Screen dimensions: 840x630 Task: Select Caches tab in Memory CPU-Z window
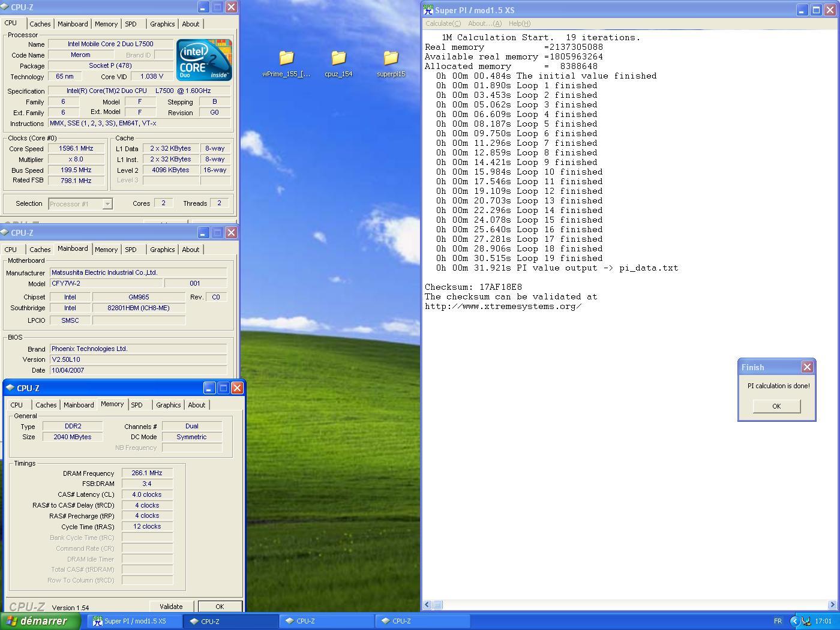coord(46,405)
